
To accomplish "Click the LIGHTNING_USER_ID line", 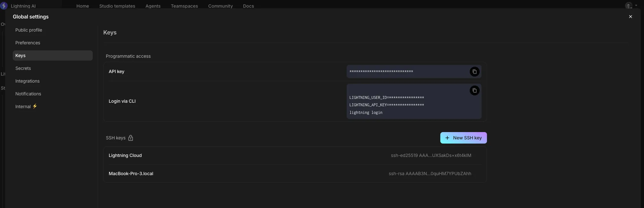I will coord(387,98).
